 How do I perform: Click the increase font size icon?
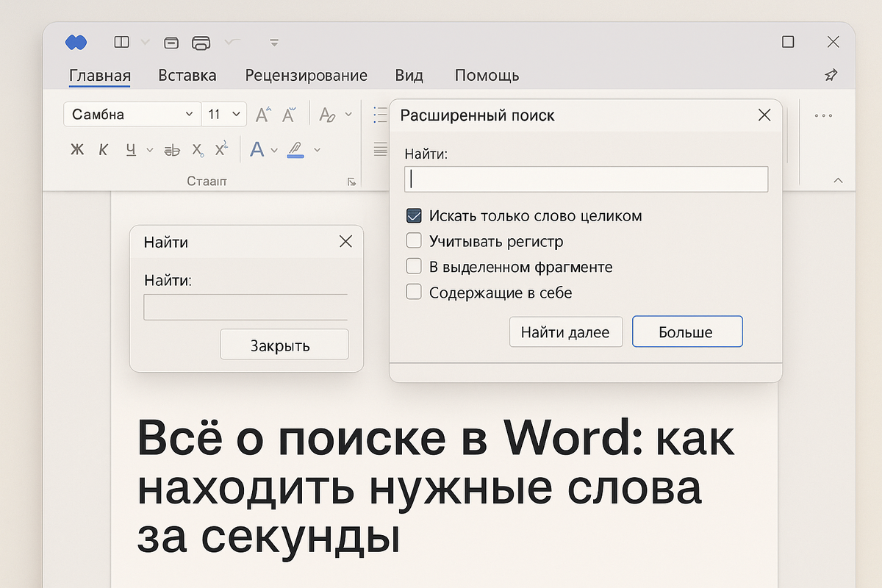click(x=263, y=114)
